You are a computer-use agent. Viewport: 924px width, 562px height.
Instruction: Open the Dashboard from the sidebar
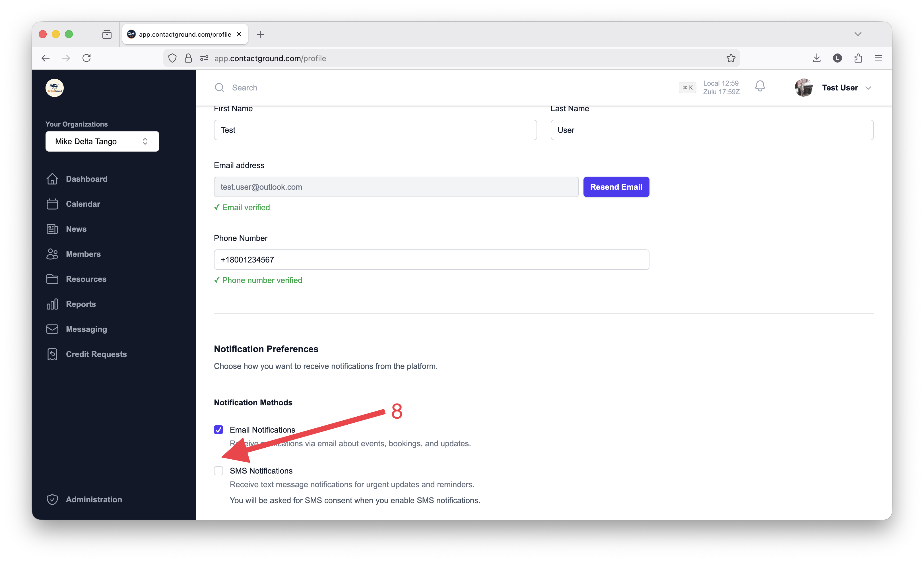86,179
